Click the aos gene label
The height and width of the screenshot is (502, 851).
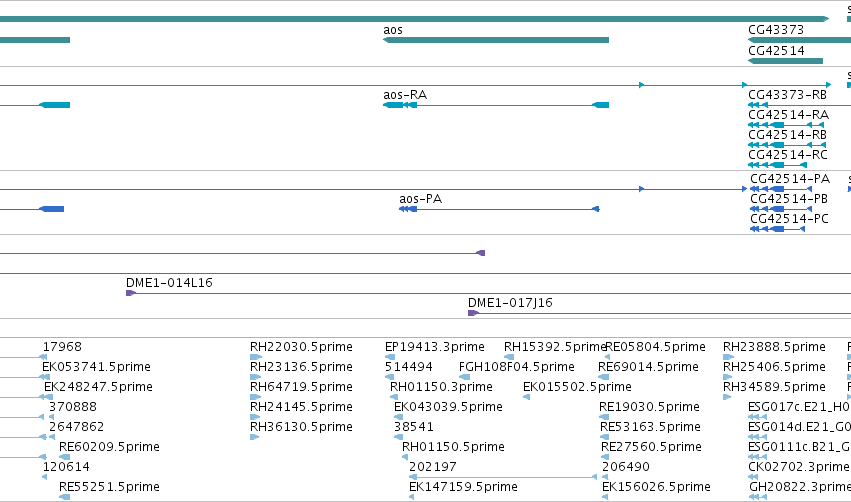click(393, 30)
